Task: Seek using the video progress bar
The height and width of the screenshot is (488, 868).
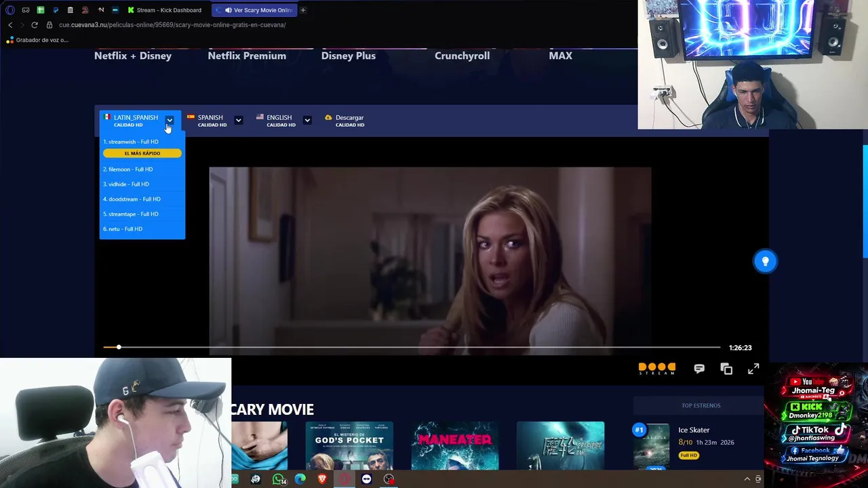Action: click(x=412, y=347)
